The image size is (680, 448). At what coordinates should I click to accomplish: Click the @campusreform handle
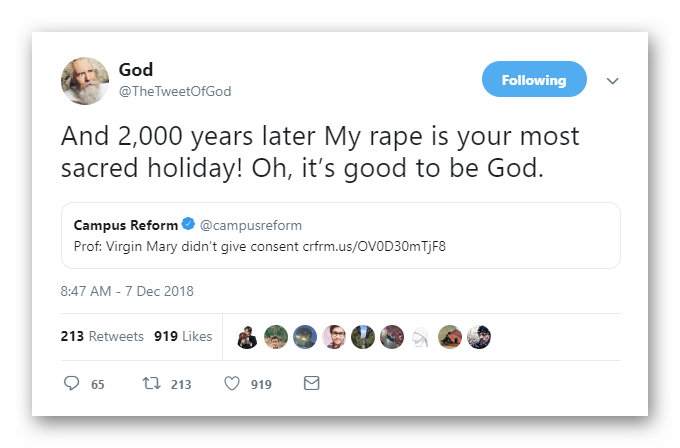click(x=250, y=225)
